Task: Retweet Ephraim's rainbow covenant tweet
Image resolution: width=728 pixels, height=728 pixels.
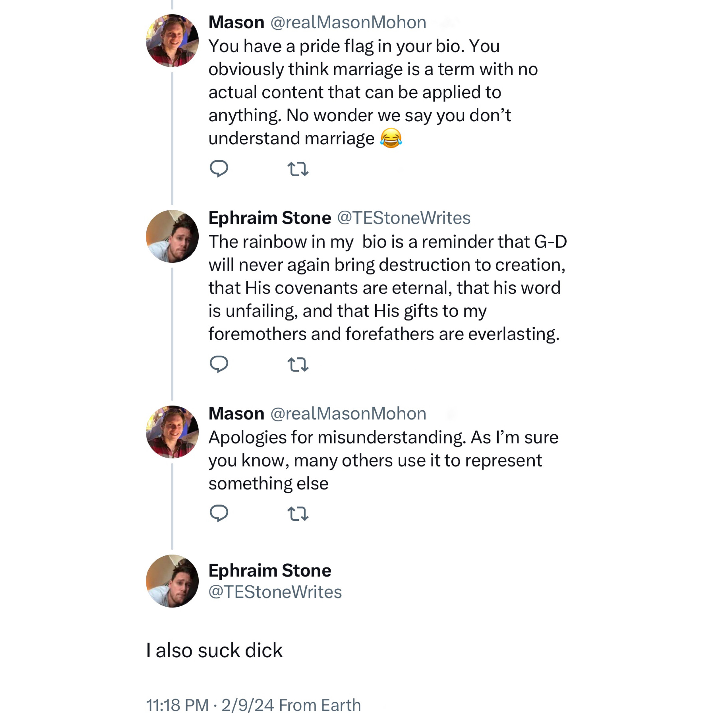Action: pyautogui.click(x=298, y=364)
